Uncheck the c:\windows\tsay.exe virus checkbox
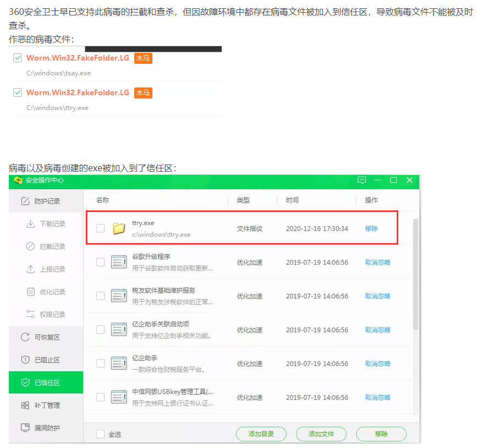Image resolution: width=477 pixels, height=448 pixels. (18, 58)
